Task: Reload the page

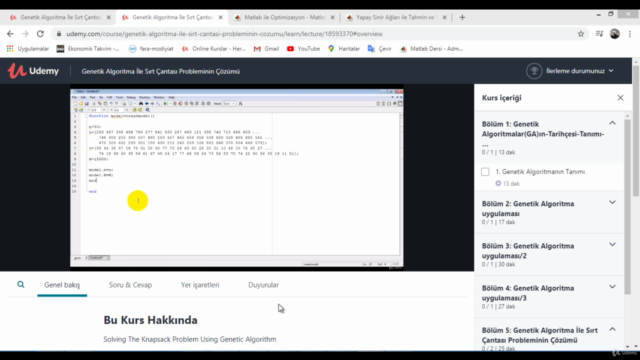Action: tap(40, 34)
